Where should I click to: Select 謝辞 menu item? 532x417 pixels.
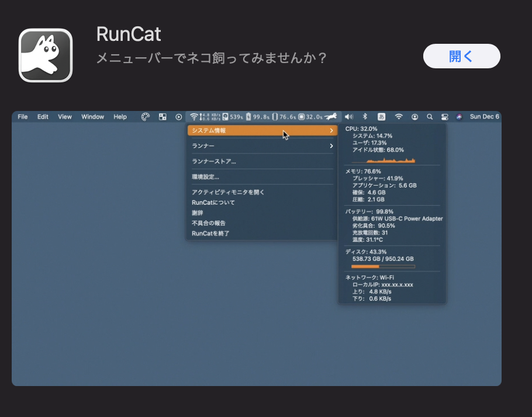coord(262,213)
